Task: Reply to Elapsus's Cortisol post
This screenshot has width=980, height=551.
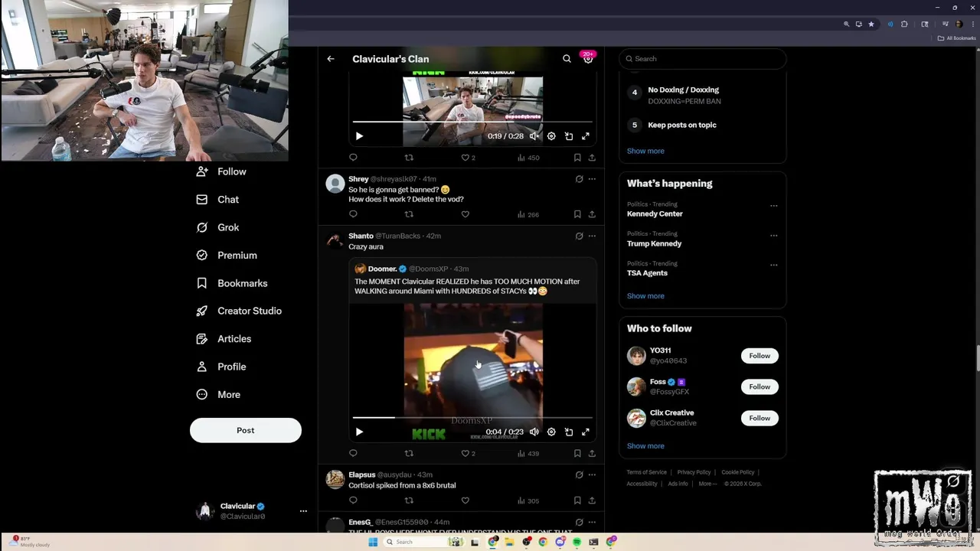Action: tap(353, 500)
